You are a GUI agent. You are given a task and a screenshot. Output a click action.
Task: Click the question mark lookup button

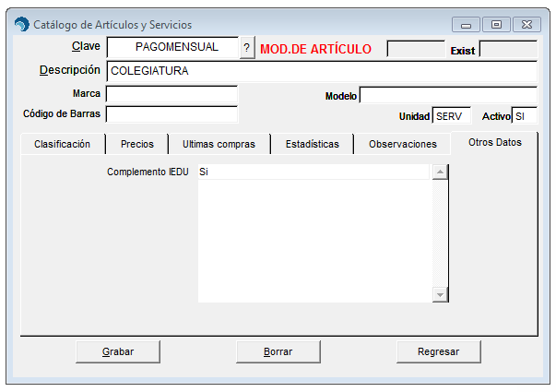click(246, 48)
